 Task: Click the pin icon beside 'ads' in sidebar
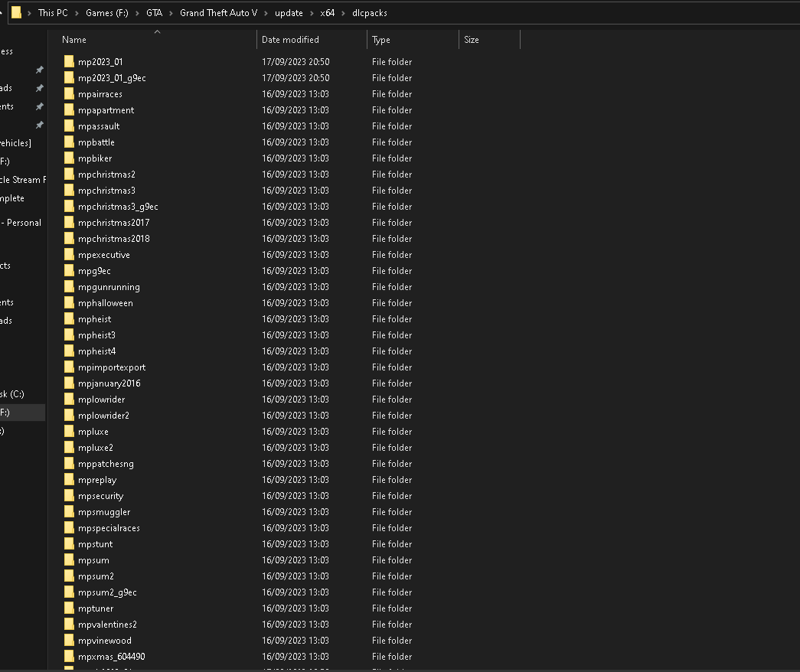coord(39,88)
